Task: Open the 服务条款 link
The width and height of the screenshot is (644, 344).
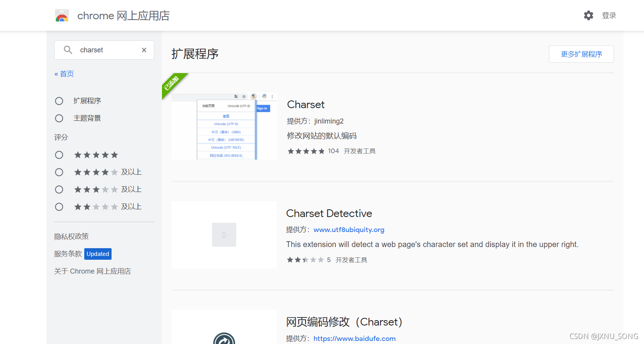Action: click(x=68, y=254)
